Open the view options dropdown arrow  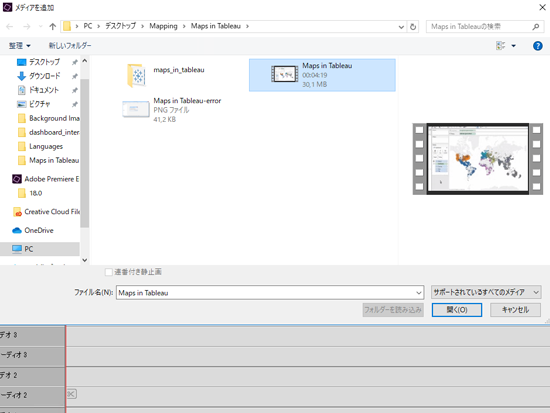513,46
